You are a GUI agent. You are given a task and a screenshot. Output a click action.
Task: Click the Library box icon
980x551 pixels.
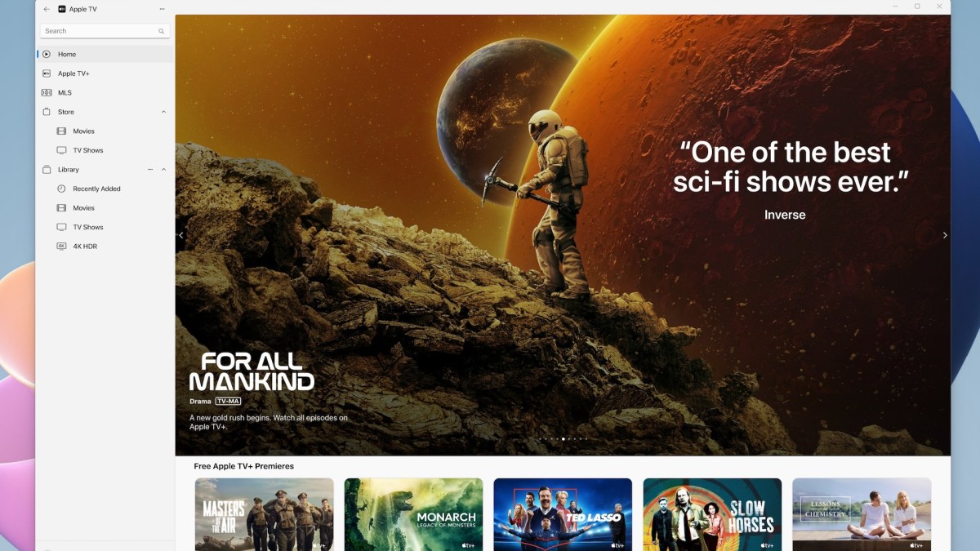coord(47,169)
